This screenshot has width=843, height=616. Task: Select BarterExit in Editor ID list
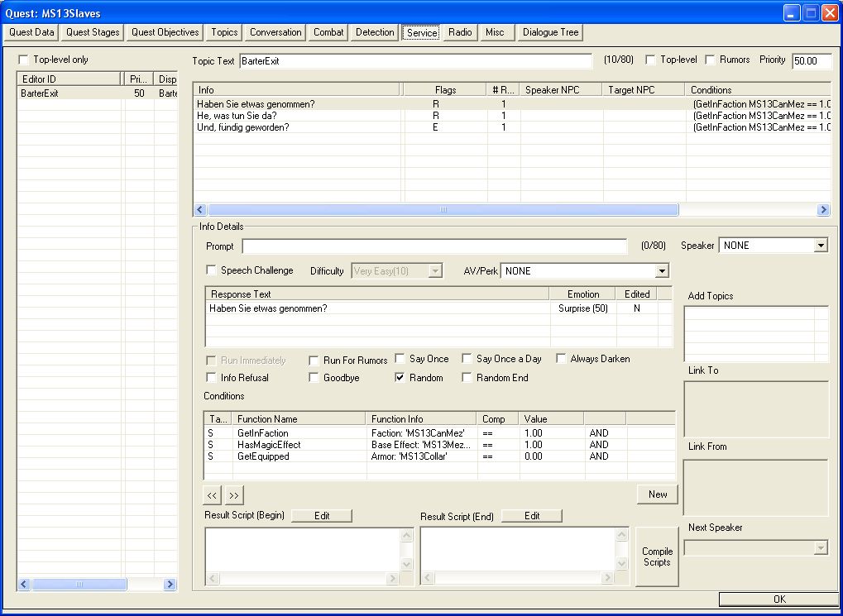[x=98, y=93]
